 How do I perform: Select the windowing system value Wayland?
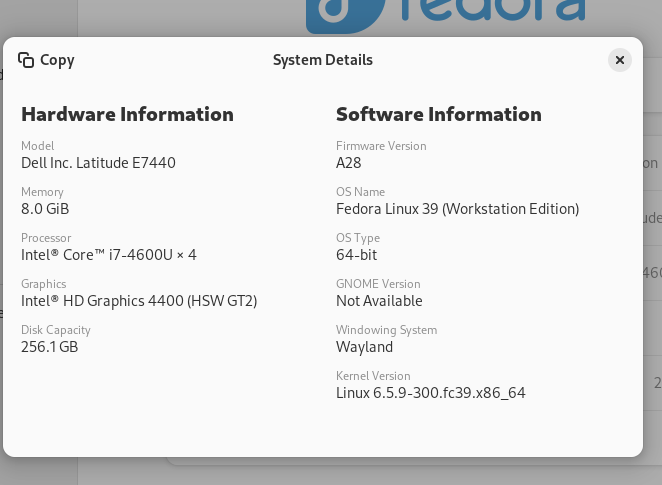pos(364,347)
